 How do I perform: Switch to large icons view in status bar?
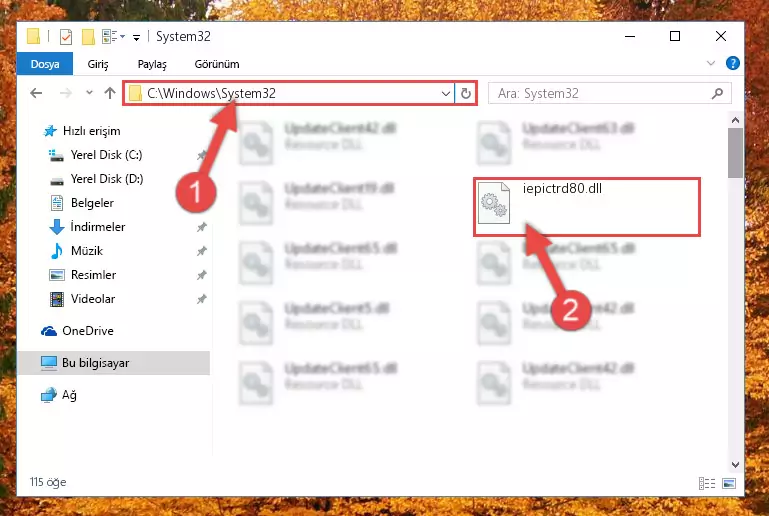coord(729,484)
